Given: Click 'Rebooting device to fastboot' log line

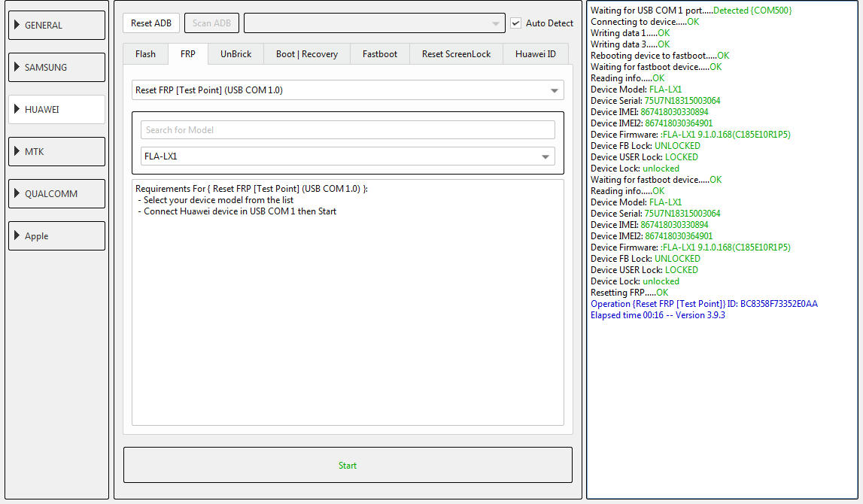Looking at the screenshot, I should (660, 56).
